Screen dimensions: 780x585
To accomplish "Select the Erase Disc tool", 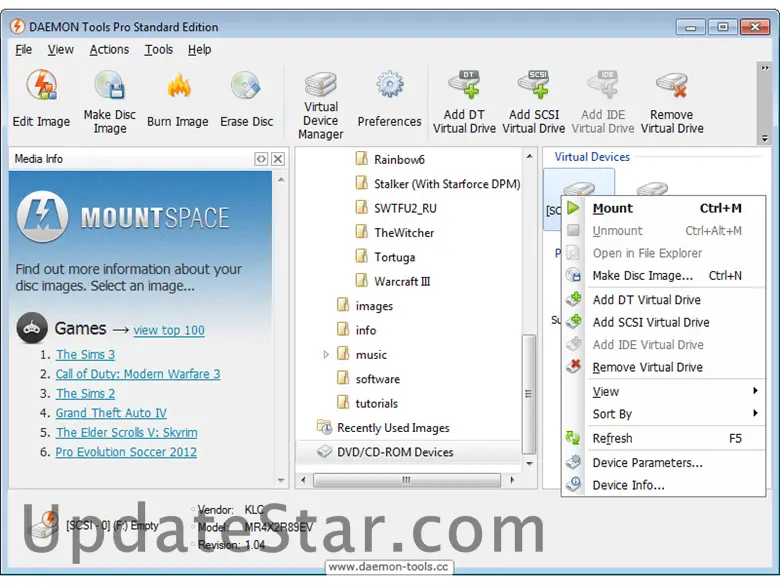I will pos(246,100).
